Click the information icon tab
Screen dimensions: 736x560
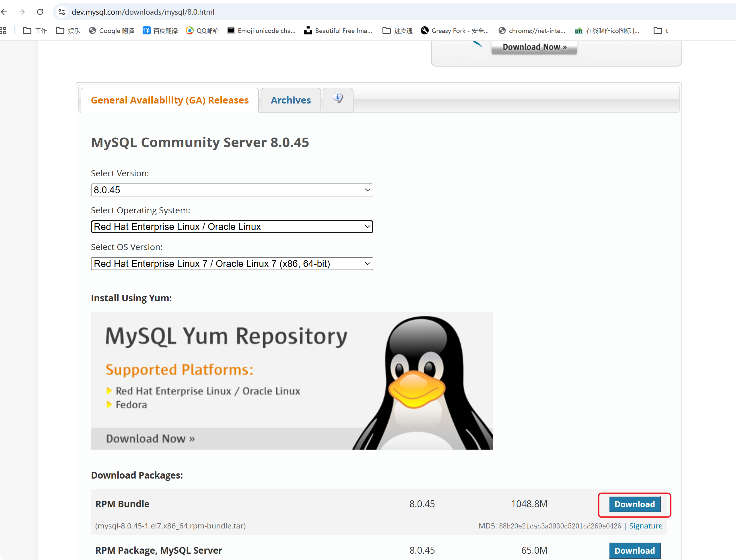(338, 99)
